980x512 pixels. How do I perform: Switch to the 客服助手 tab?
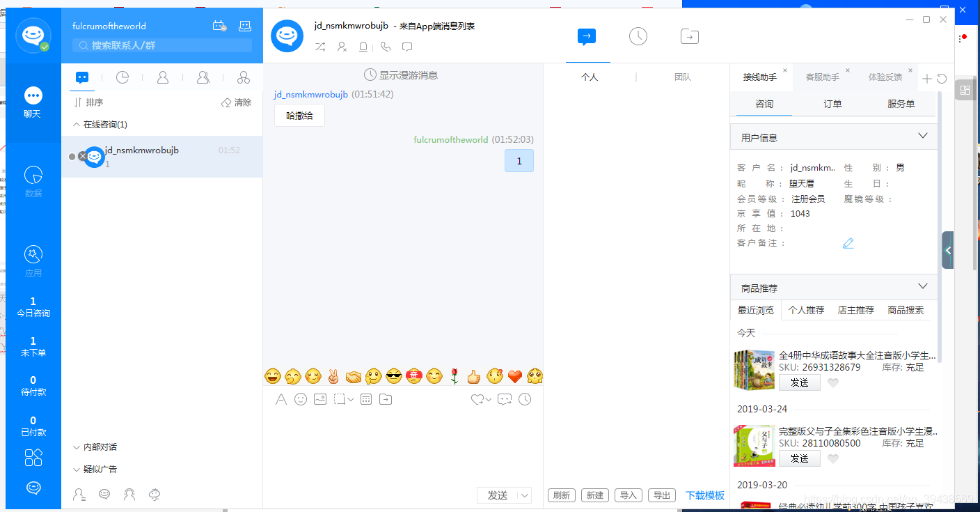(822, 77)
